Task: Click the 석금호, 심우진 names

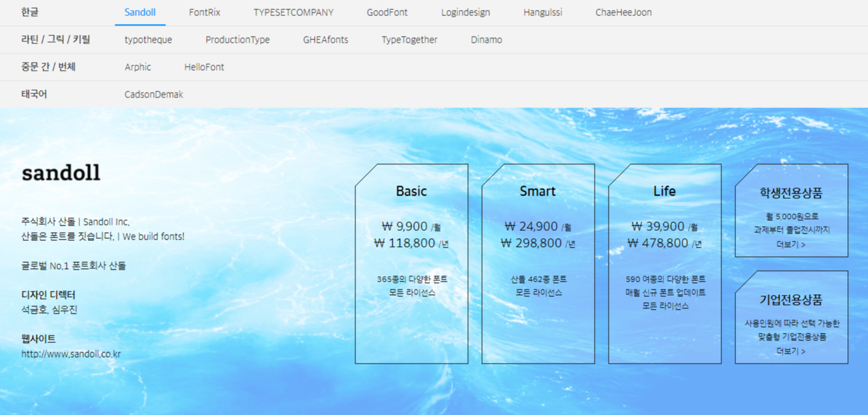Action: (x=49, y=310)
